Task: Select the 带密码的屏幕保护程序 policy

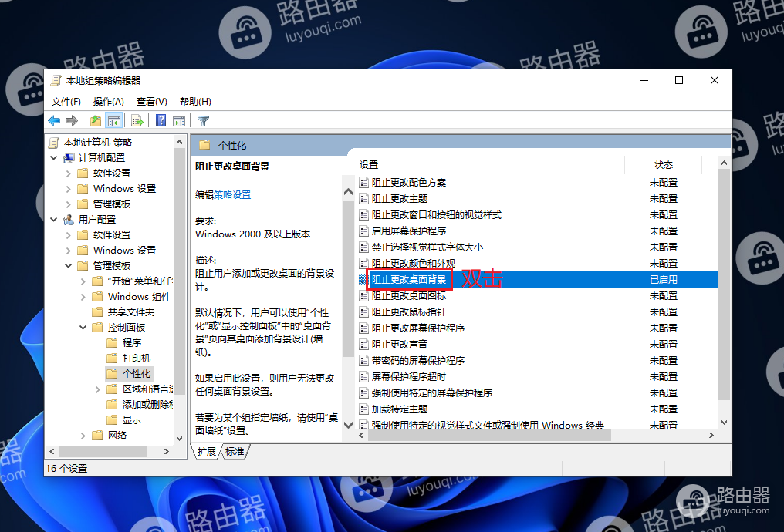Action: pos(418,361)
